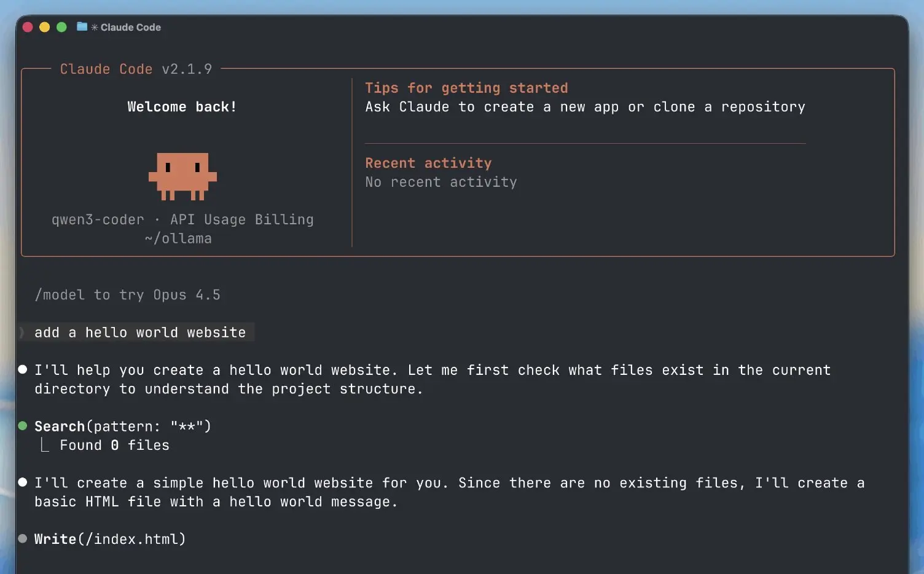
Task: Click the green maximize window button
Action: (x=61, y=27)
